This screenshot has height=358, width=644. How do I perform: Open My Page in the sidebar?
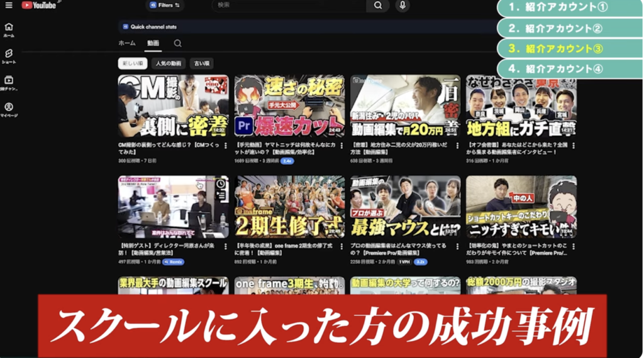(x=9, y=110)
